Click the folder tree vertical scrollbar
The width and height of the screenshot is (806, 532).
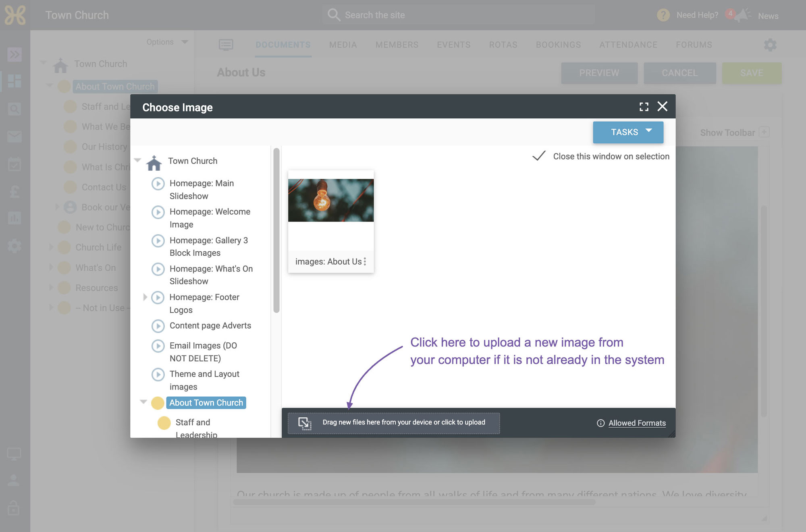[276, 230]
